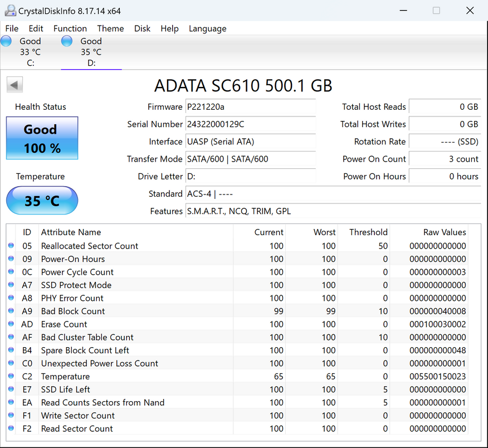Click the blue orb for drive D:
Viewport: 488px width, 448px height.
pos(67,41)
